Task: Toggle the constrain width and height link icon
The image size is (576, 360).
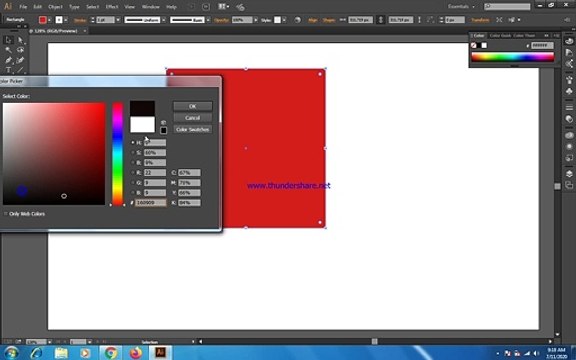Action: pos(381,20)
